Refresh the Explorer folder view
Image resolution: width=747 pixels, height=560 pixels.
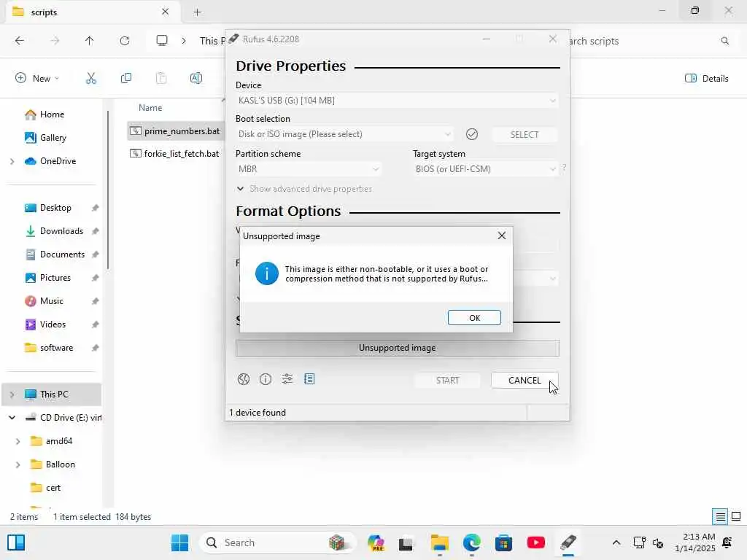125,41
